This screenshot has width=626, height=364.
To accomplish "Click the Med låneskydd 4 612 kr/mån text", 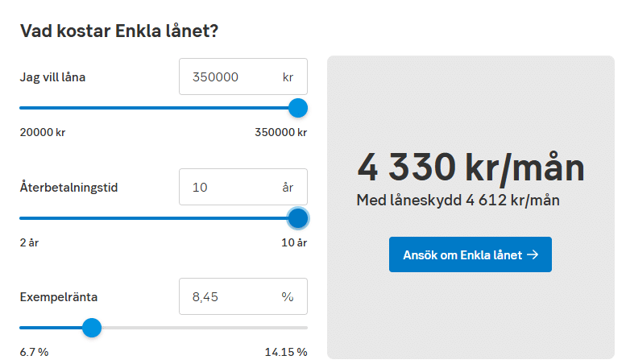I will click(x=458, y=201).
